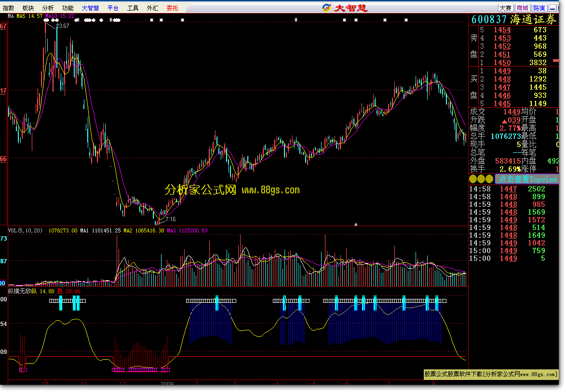Viewport: 566px width, 392px height.
Task: Click the second yellow circle icon beside Topview
Action: [481, 179]
